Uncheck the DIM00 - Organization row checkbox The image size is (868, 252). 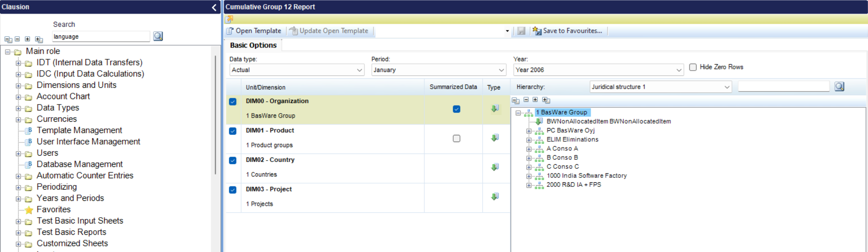pos(232,102)
